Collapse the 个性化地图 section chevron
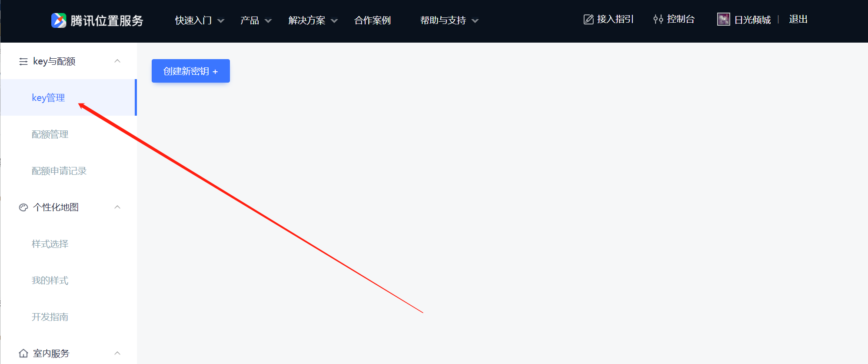 (117, 207)
